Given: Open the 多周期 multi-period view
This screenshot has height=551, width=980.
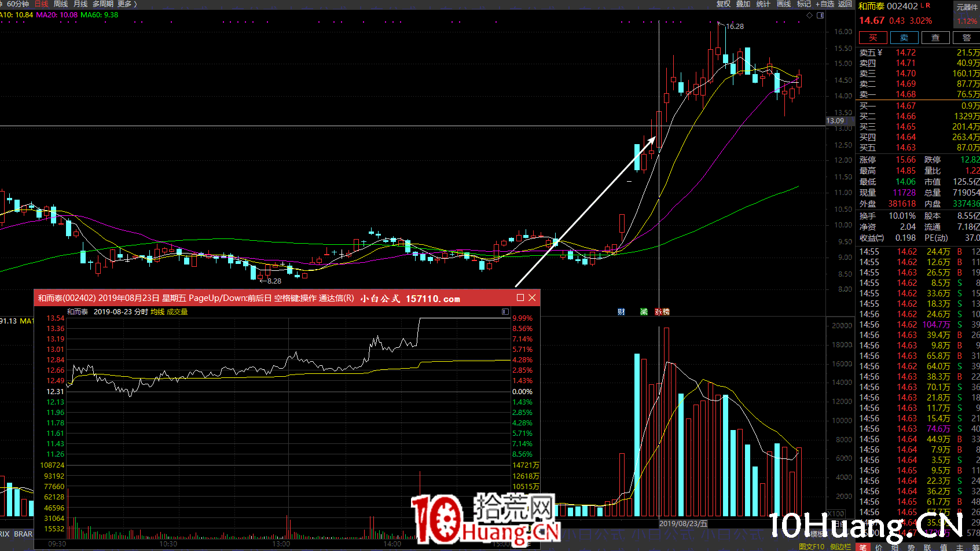Looking at the screenshot, I should click(x=103, y=4).
